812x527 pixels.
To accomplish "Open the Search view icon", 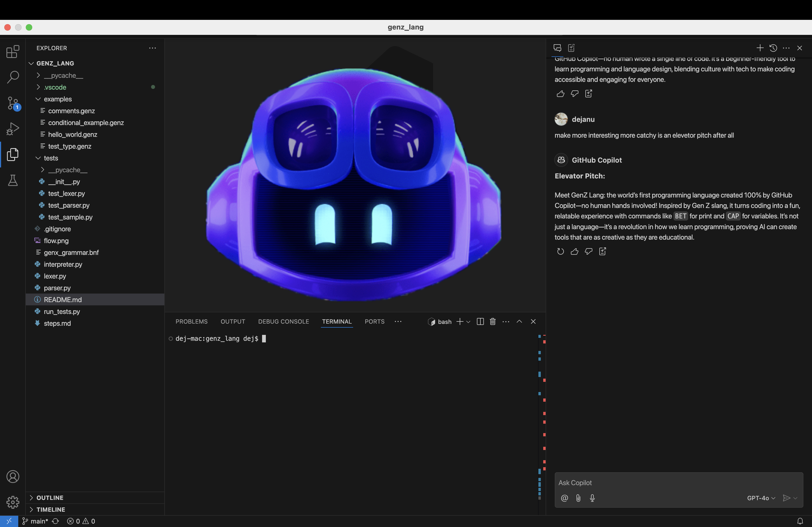I will tap(13, 77).
